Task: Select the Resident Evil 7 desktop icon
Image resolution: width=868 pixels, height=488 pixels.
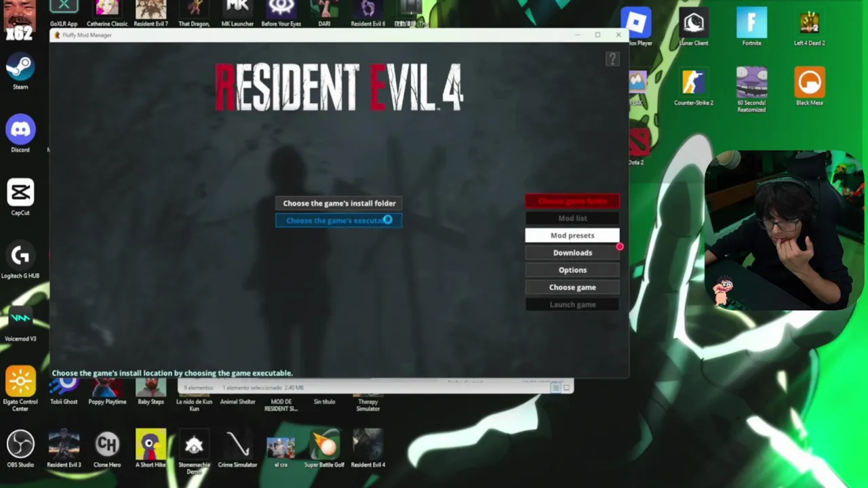Action: 151,14
